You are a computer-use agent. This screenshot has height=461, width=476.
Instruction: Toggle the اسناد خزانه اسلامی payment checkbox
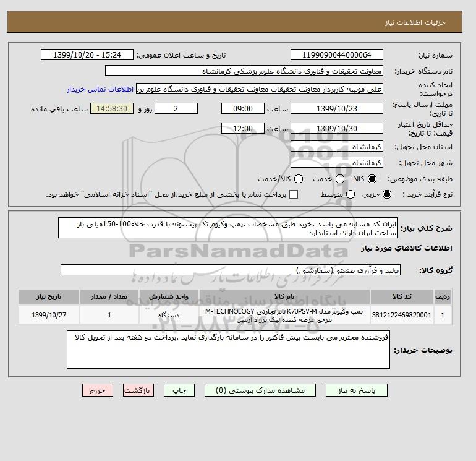(294, 194)
